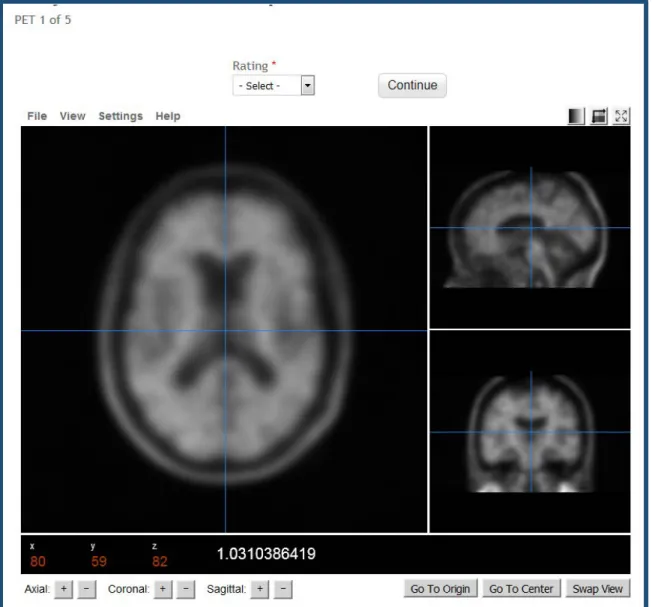
Task: Click the x coordinate value 80
Action: 37,562
